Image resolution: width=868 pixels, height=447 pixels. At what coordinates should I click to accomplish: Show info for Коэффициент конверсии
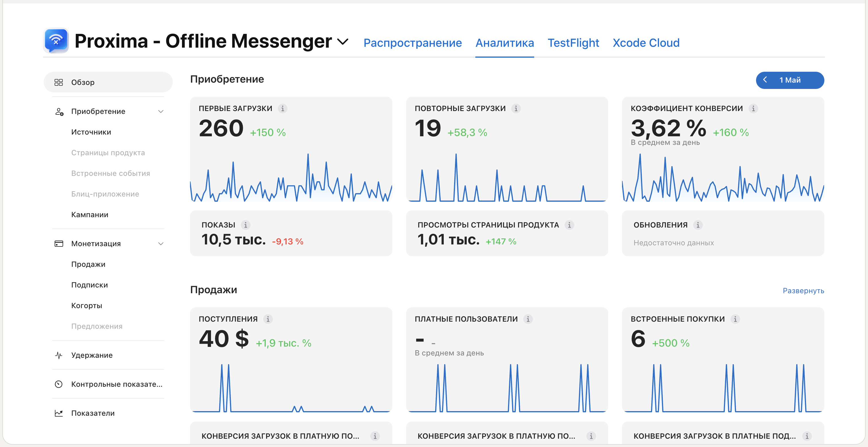[753, 108]
